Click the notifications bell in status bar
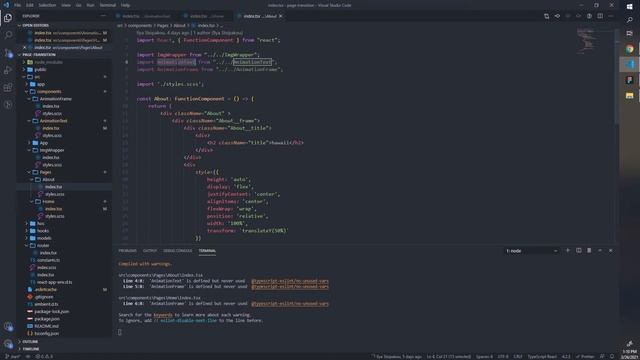This screenshot has width=640, height=360. click(611, 357)
